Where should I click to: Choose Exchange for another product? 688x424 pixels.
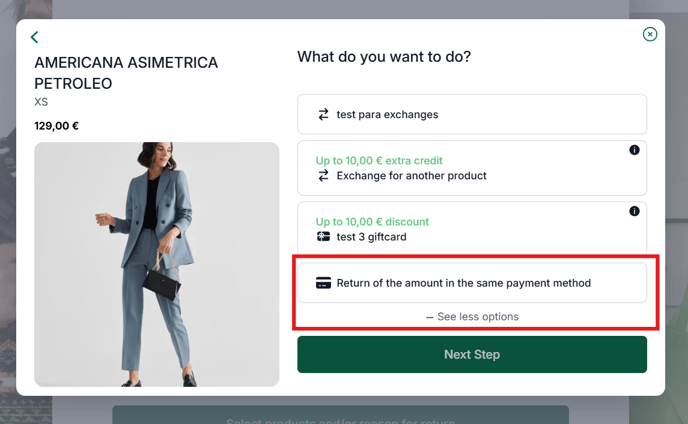point(472,168)
